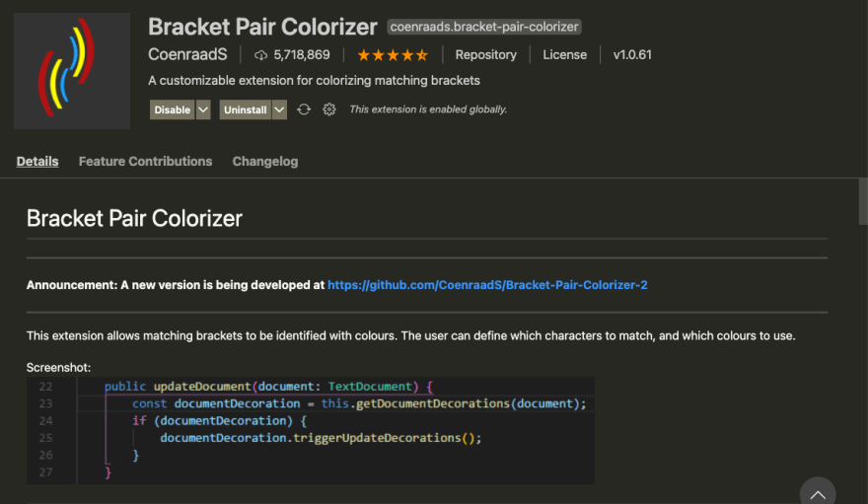Click the sync reload icon beside Uninstall
The height and width of the screenshot is (504, 868).
tap(304, 109)
